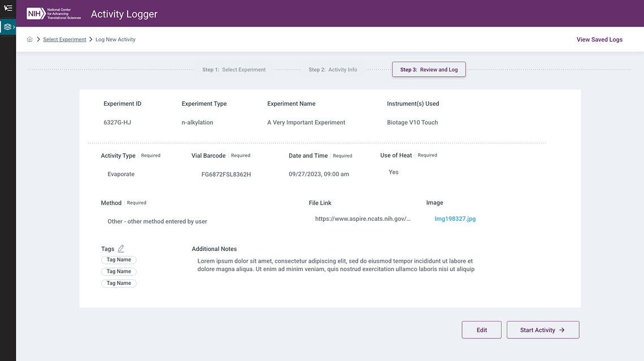The width and height of the screenshot is (644, 361).
Task: Click the home icon in the breadcrumb
Action: pyautogui.click(x=29, y=39)
